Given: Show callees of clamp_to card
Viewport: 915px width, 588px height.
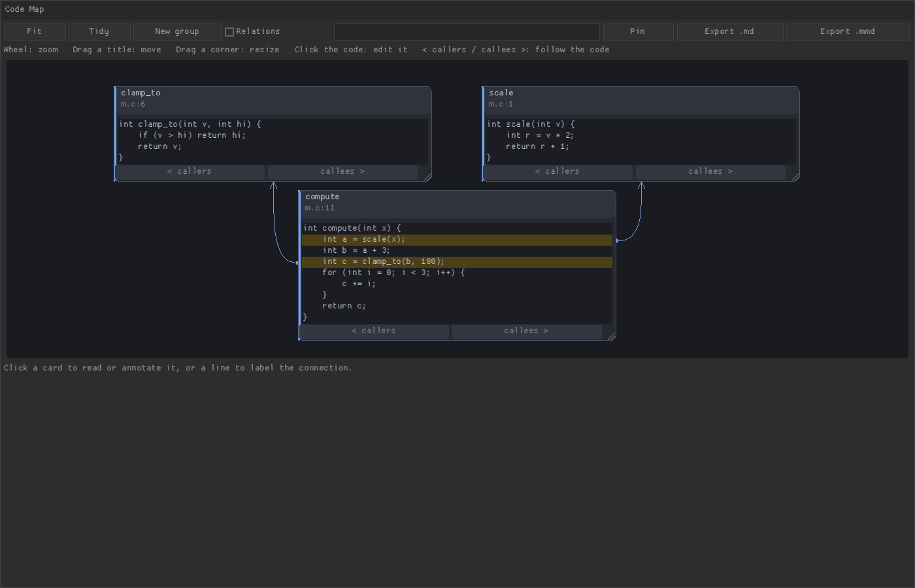Looking at the screenshot, I should [x=342, y=172].
